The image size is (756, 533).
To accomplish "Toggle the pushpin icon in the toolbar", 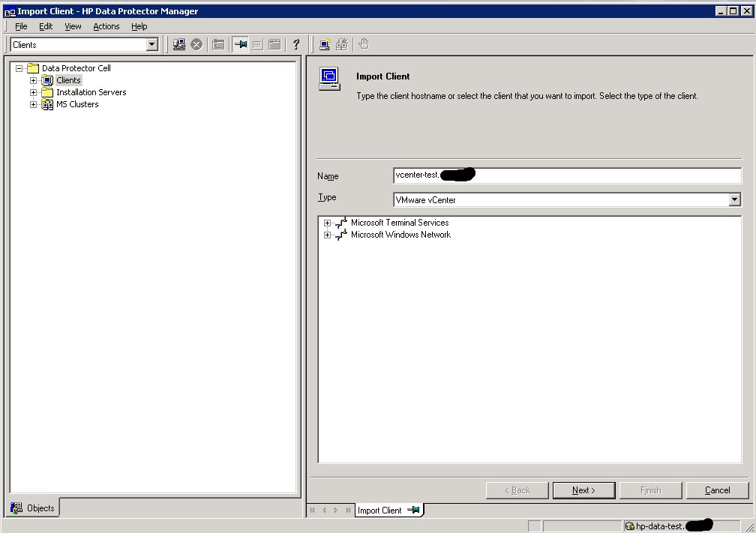I will (x=241, y=44).
